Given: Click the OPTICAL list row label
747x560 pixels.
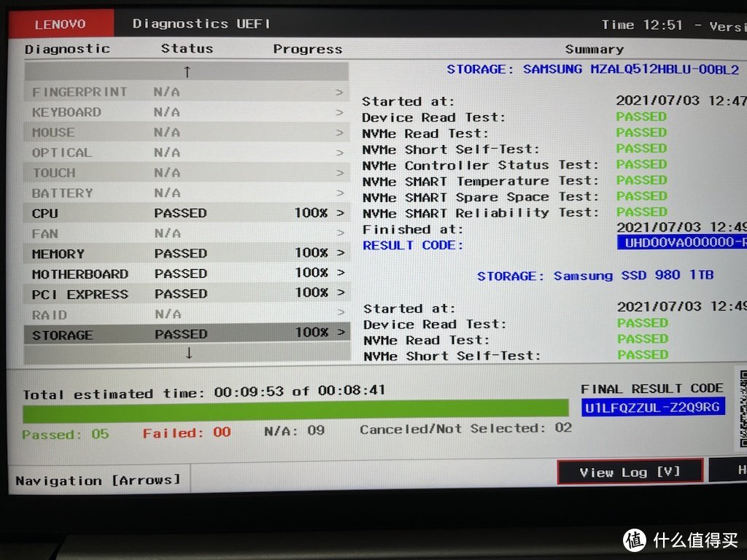Looking at the screenshot, I should click(x=62, y=152).
